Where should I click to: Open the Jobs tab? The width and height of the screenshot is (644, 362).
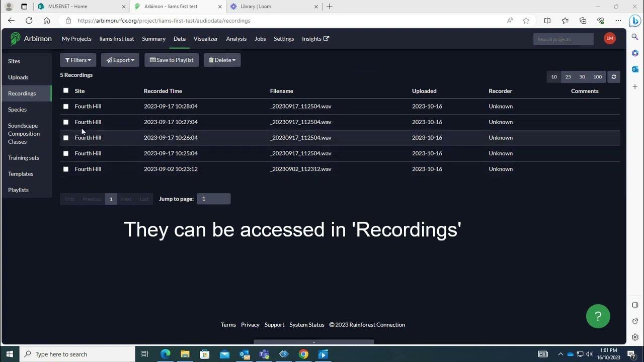tap(260, 39)
